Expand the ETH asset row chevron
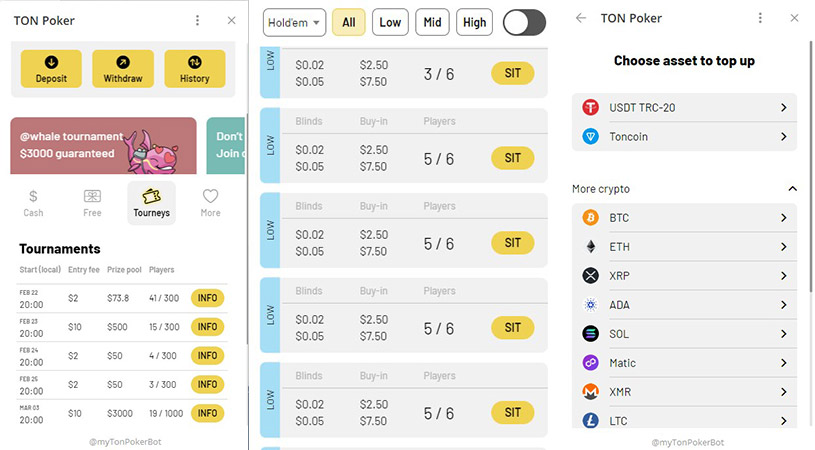Viewport: 815px width, 450px height. click(784, 247)
